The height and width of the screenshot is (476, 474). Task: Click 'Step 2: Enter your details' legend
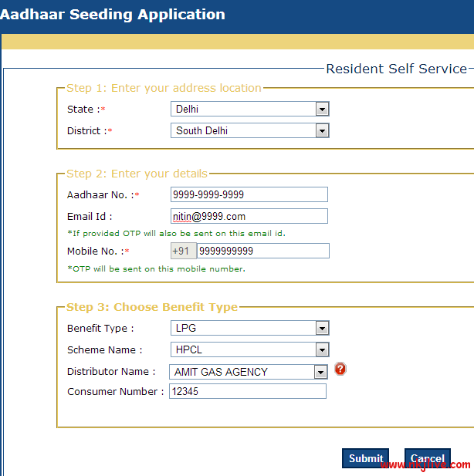(137, 174)
